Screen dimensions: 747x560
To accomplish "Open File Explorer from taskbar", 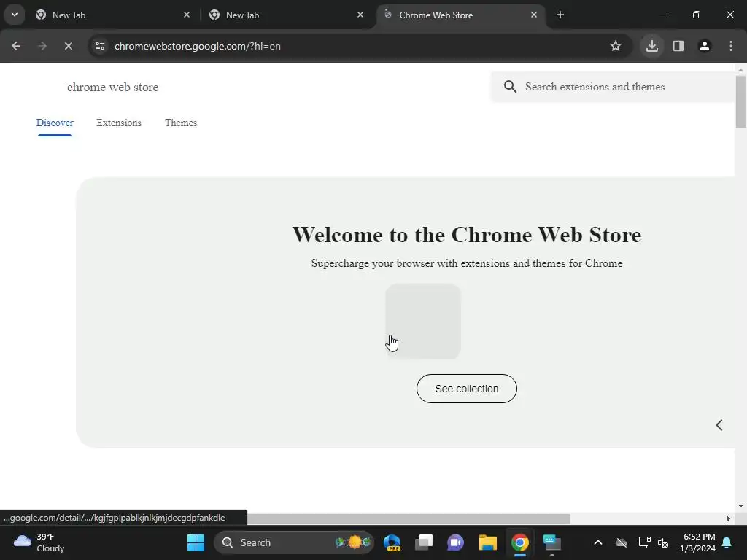I will tap(488, 542).
